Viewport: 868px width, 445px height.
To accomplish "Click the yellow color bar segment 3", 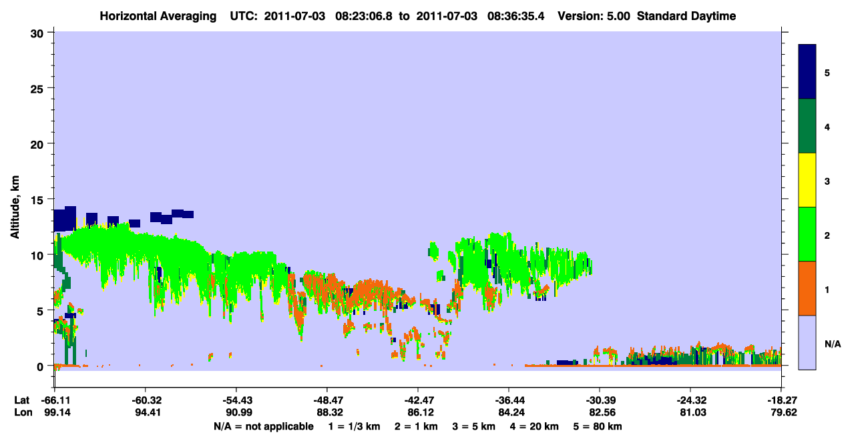I will point(807,180).
